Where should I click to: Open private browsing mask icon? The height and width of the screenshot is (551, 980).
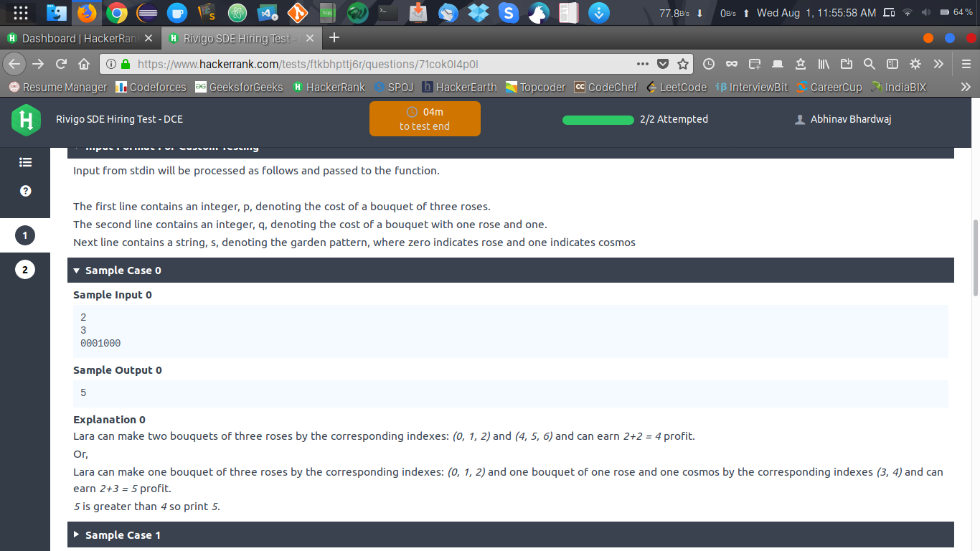pyautogui.click(x=732, y=64)
